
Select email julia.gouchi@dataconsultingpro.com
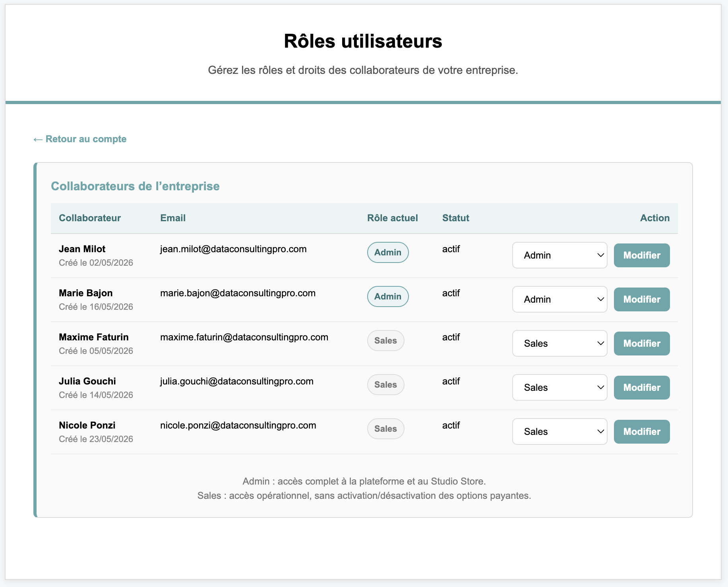click(236, 381)
